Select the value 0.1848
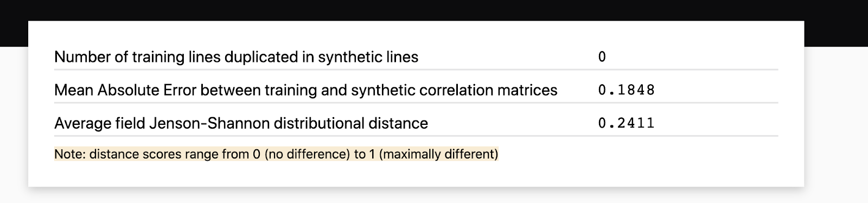 pos(627,90)
